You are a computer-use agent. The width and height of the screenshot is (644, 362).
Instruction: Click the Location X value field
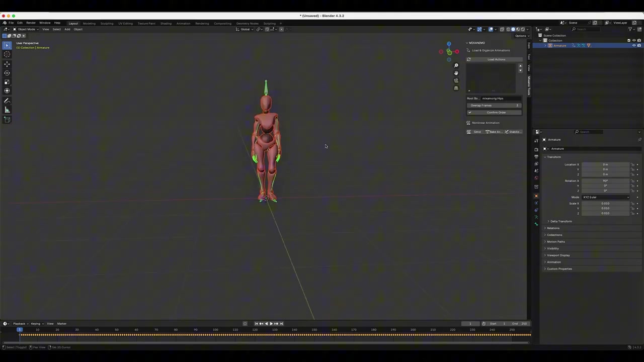coord(606,164)
